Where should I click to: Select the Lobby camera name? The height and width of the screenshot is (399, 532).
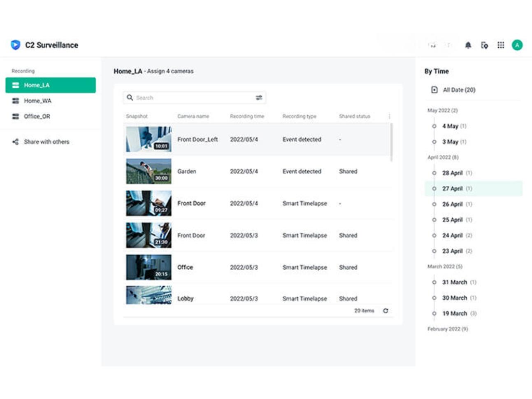click(185, 299)
